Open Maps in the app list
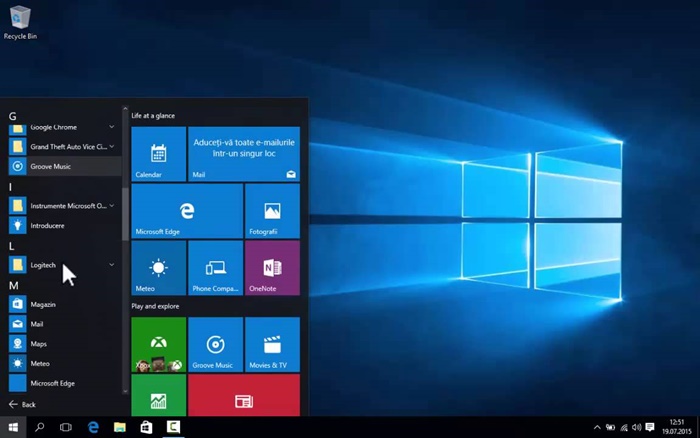Viewport: 700px width, 438px height. pos(64,344)
